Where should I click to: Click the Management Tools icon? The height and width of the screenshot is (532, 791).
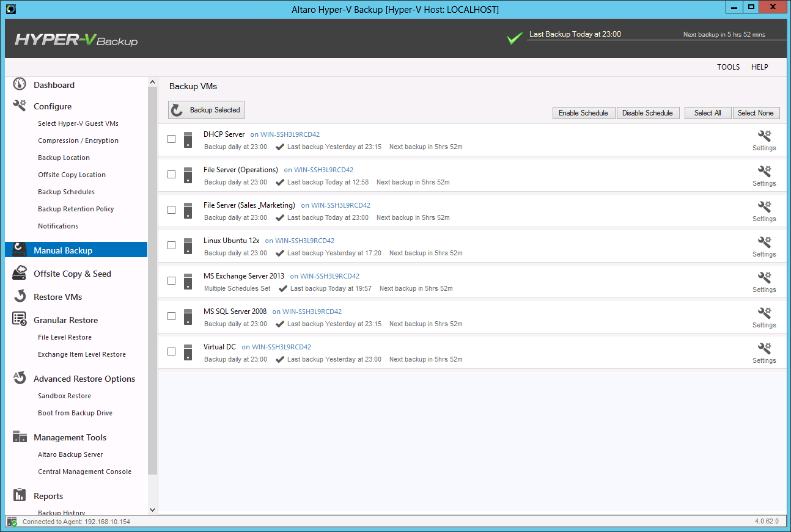[20, 437]
